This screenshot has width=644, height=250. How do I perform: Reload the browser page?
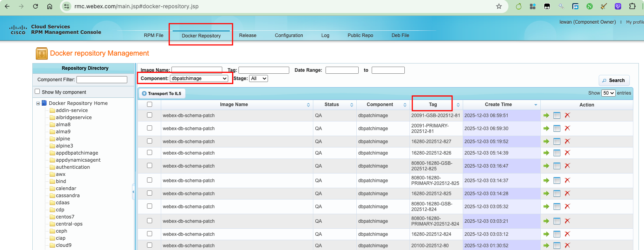click(35, 6)
